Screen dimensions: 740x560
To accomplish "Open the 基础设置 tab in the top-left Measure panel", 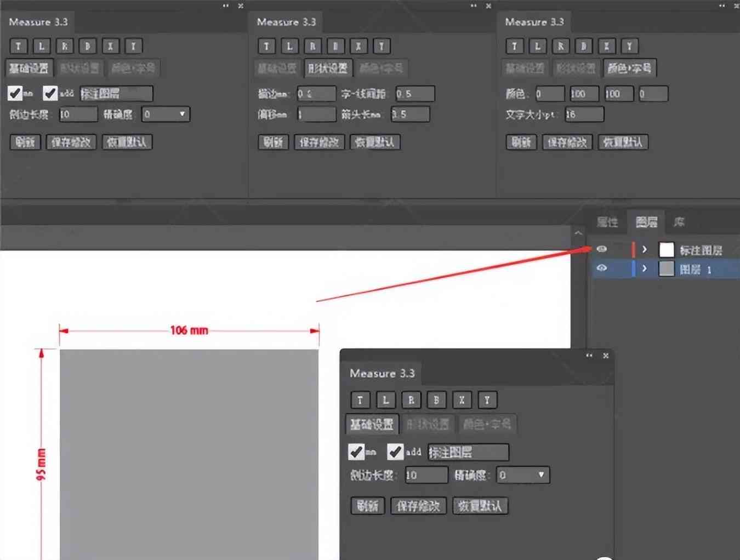I will (x=30, y=68).
